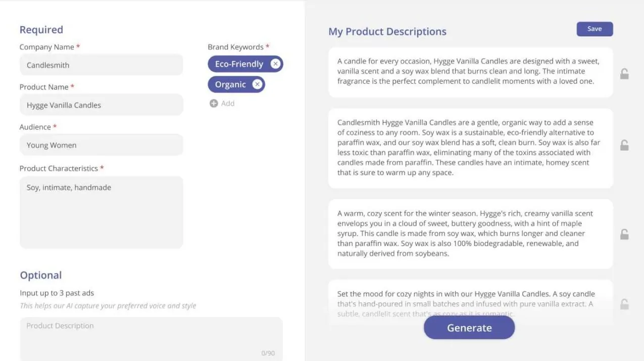The image size is (644, 361).
Task: Click the past ads Product Description box
Action: point(151,337)
